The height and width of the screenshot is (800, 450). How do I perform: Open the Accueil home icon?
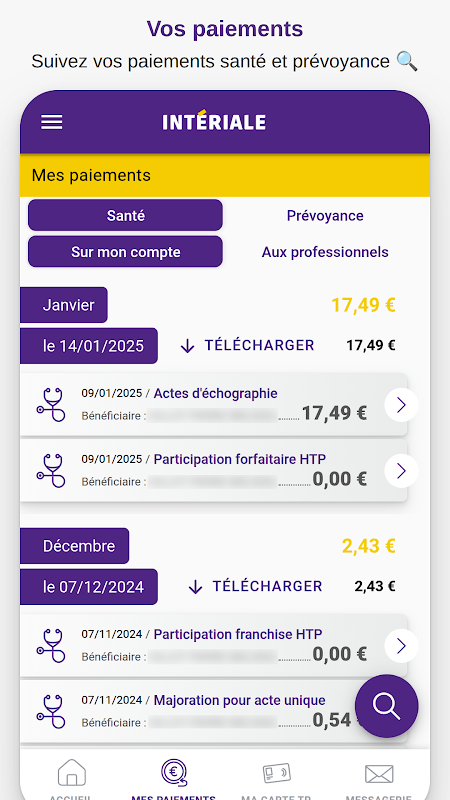pos(72,772)
